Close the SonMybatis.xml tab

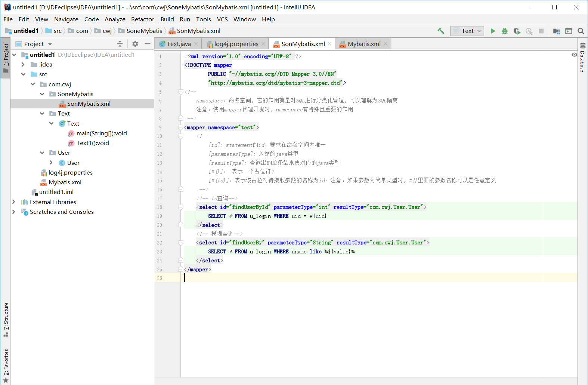click(329, 44)
